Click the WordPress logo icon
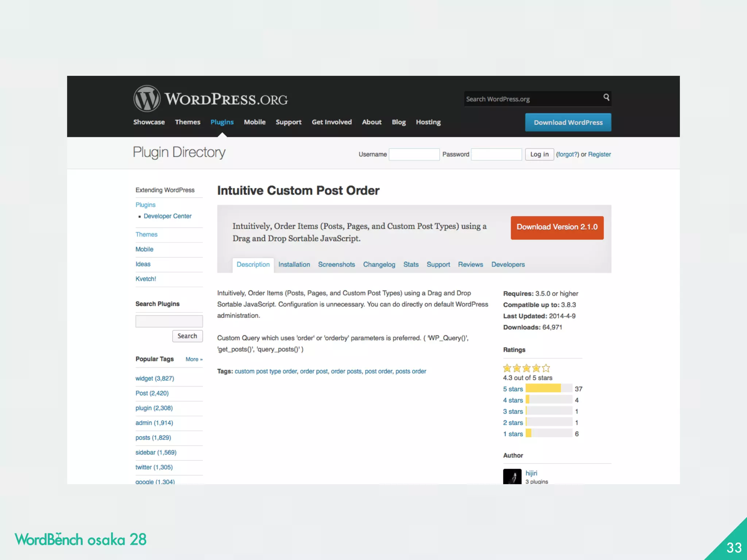Image resolution: width=747 pixels, height=560 pixels. (x=147, y=99)
